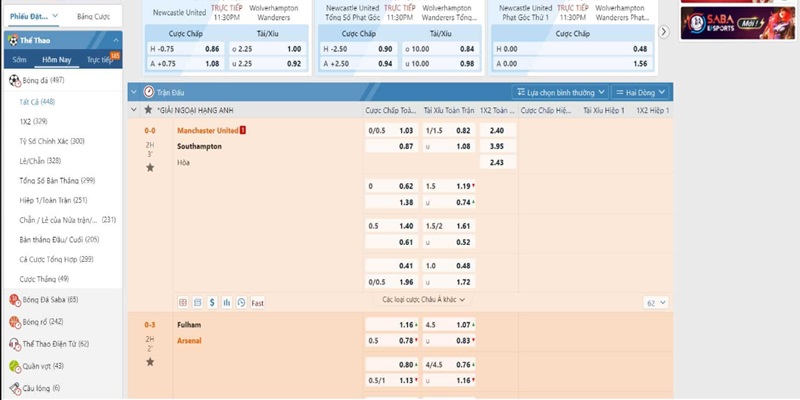
Task: Click Southampton team name
Action: pos(199,146)
